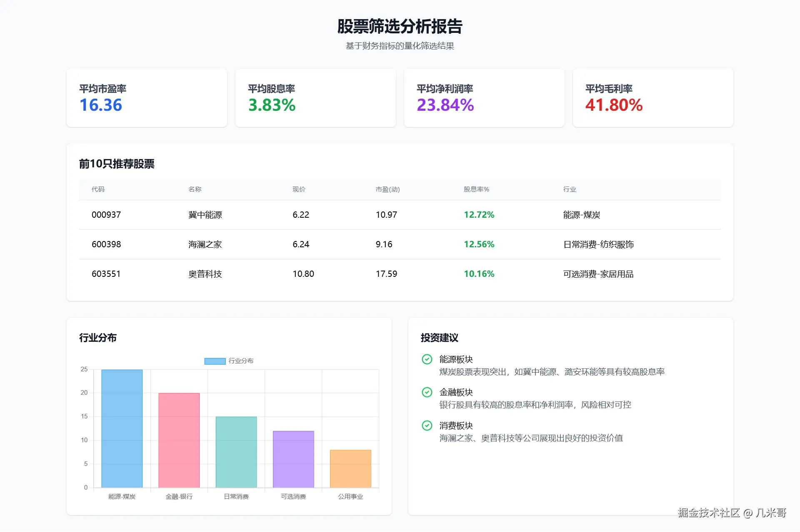Select the 平均毛利率 stat card
The image size is (800, 532).
[653, 97]
